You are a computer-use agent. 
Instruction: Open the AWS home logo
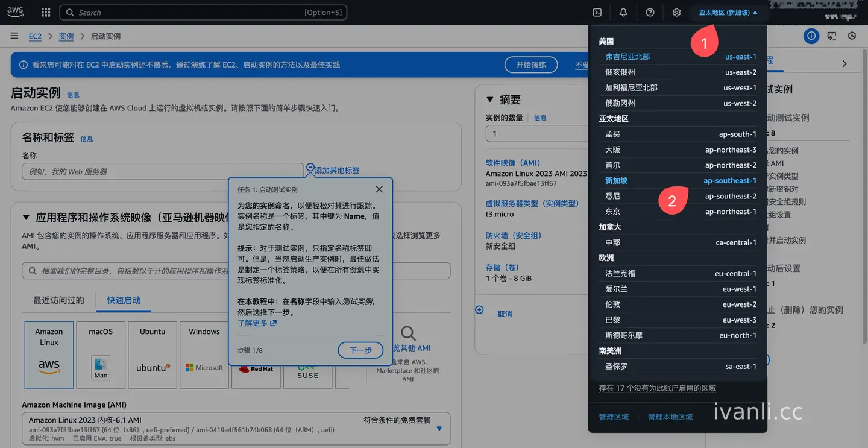(x=15, y=12)
